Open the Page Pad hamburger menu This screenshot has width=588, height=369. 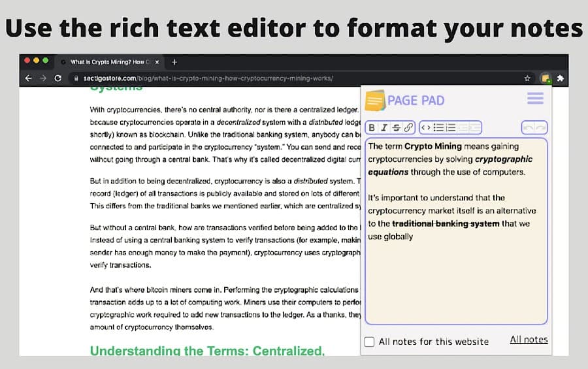pos(535,98)
